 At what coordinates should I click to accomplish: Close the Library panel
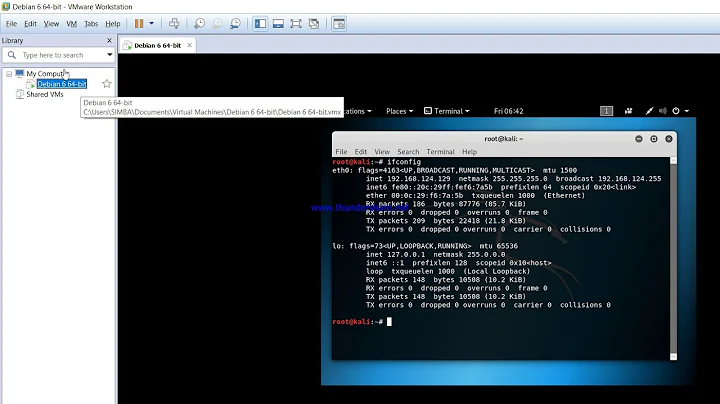tap(109, 40)
